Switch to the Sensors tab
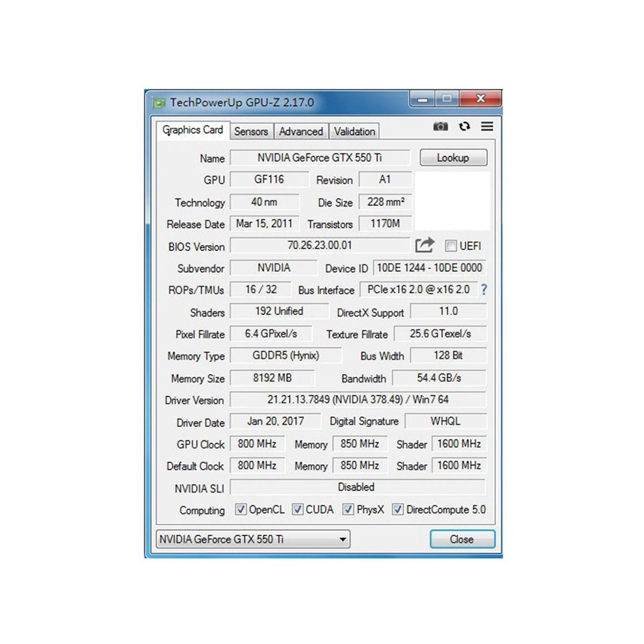The height and width of the screenshot is (644, 644). point(251,131)
